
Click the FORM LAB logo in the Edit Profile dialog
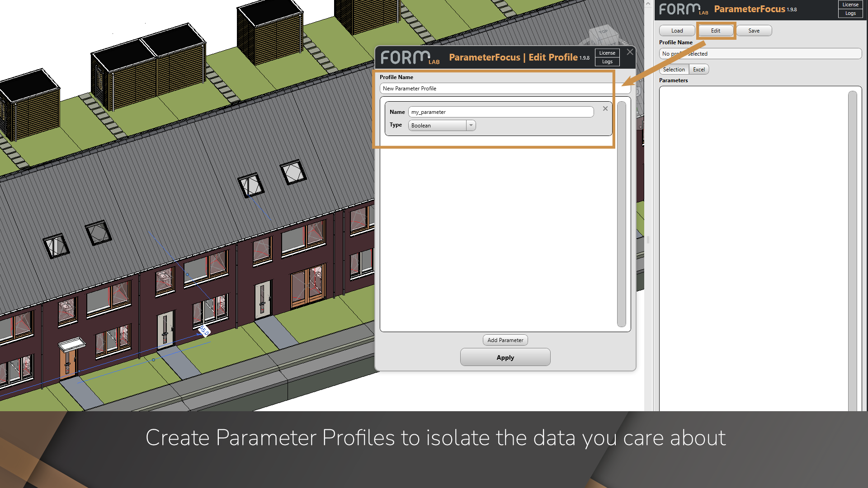point(409,57)
